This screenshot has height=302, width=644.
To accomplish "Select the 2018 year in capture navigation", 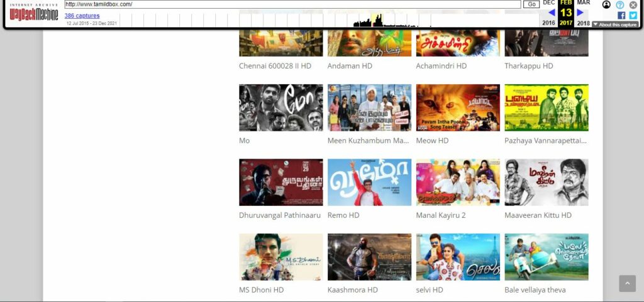I will [x=583, y=23].
